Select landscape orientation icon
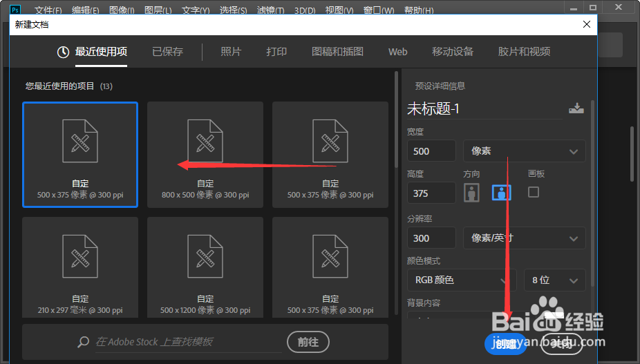The height and width of the screenshot is (364, 640). (501, 193)
